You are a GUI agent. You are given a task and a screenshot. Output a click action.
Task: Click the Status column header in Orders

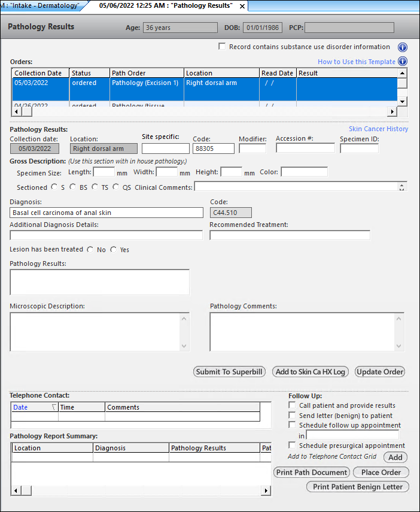click(x=89, y=73)
